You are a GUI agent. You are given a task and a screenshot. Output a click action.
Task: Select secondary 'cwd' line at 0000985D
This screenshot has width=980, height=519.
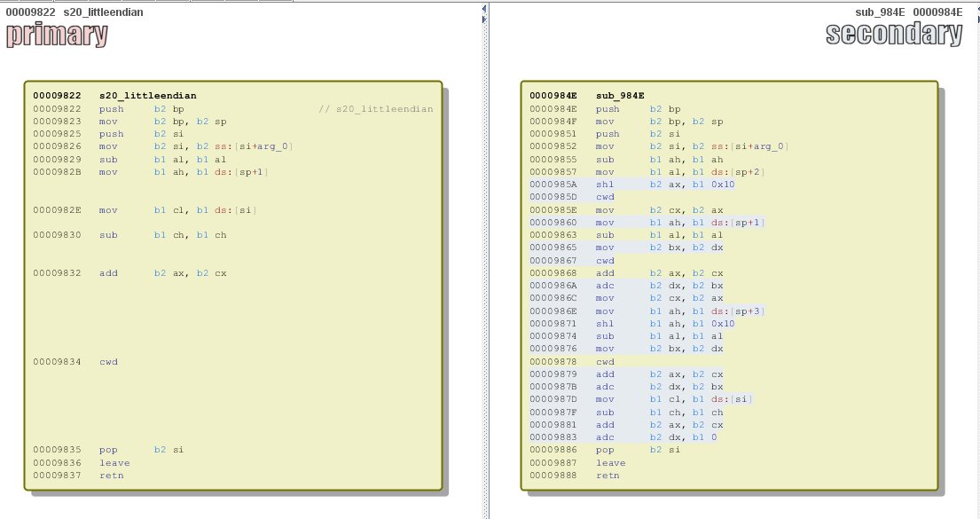click(572, 197)
